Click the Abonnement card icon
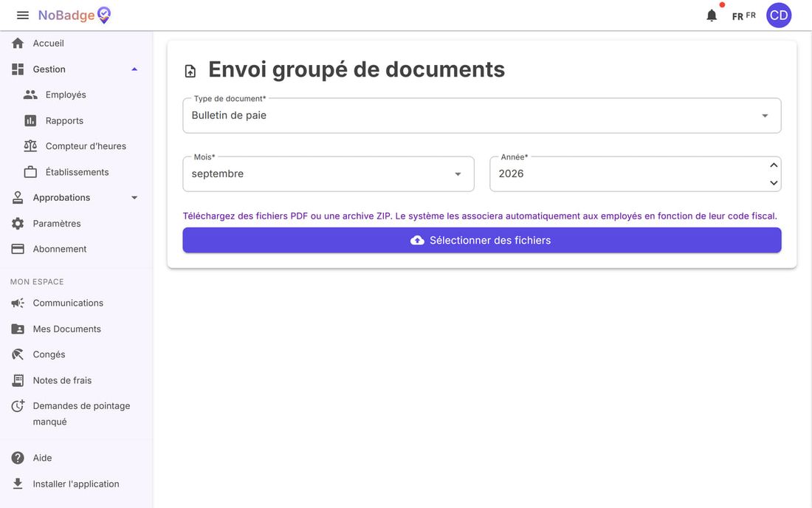This screenshot has width=812, height=508. 18,249
